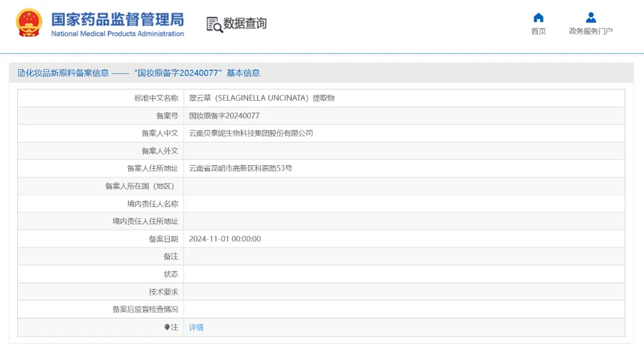This screenshot has width=644, height=353.
Task: Select the date 2024-11-01 00:00:00
Action: pos(225,239)
